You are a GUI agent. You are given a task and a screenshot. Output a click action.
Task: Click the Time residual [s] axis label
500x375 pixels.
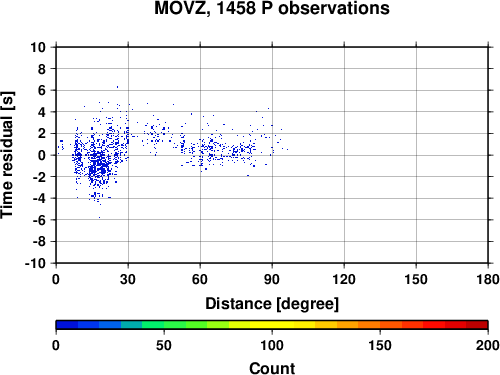[7, 155]
